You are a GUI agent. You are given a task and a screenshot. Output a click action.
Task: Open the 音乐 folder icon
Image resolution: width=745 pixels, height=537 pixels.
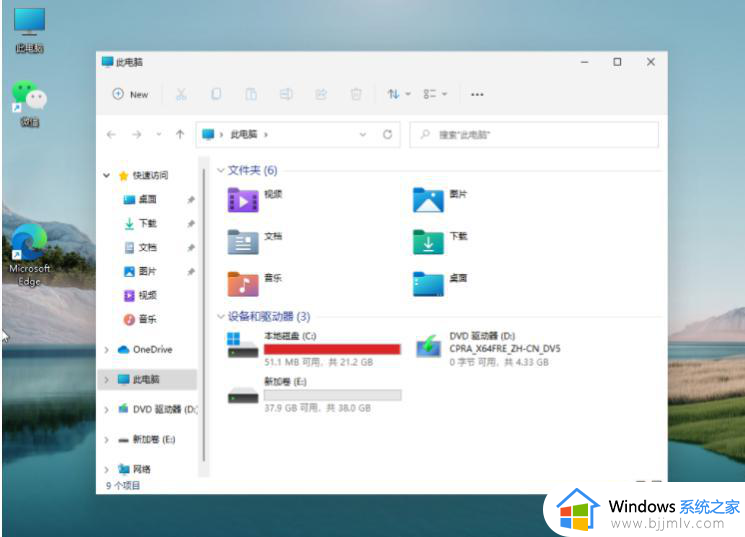[243, 284]
